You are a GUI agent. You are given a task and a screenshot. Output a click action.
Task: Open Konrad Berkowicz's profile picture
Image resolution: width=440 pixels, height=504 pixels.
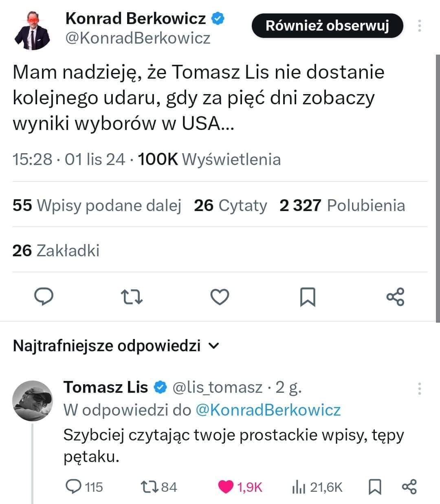(33, 30)
